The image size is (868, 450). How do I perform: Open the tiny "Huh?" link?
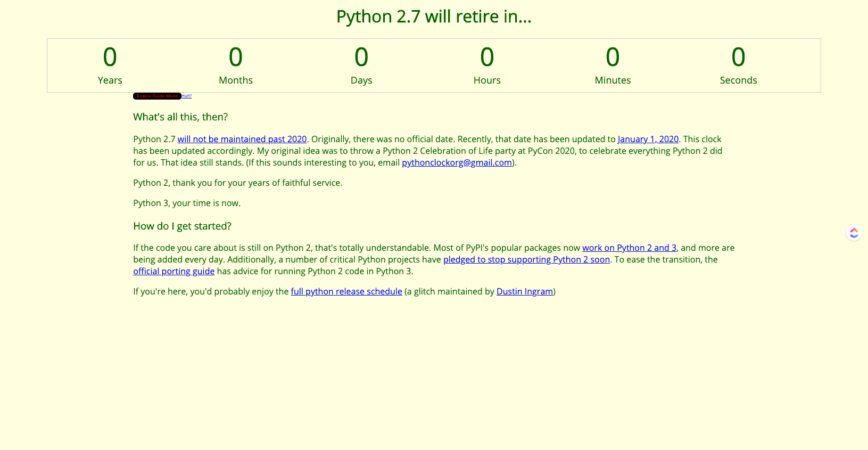pyautogui.click(x=186, y=96)
